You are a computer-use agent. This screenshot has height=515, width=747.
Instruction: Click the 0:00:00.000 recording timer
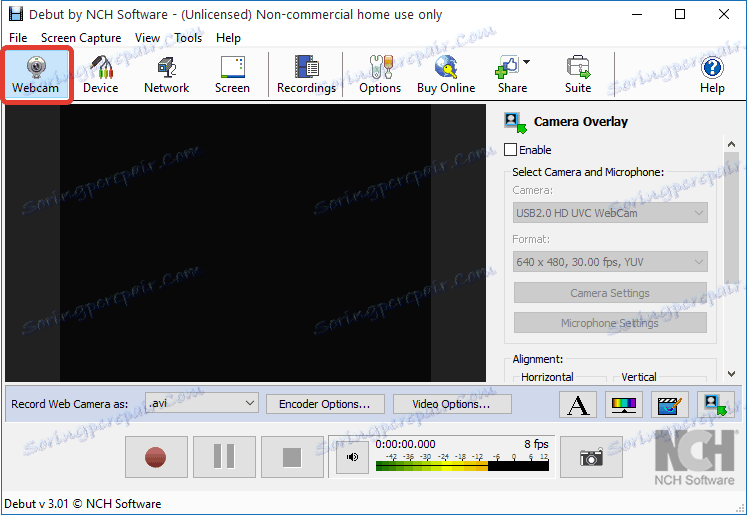(x=405, y=444)
